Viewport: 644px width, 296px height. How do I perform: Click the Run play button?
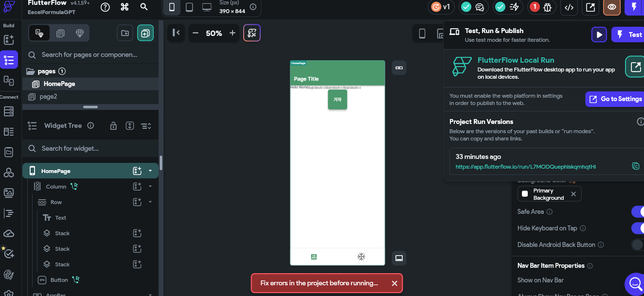pos(599,35)
